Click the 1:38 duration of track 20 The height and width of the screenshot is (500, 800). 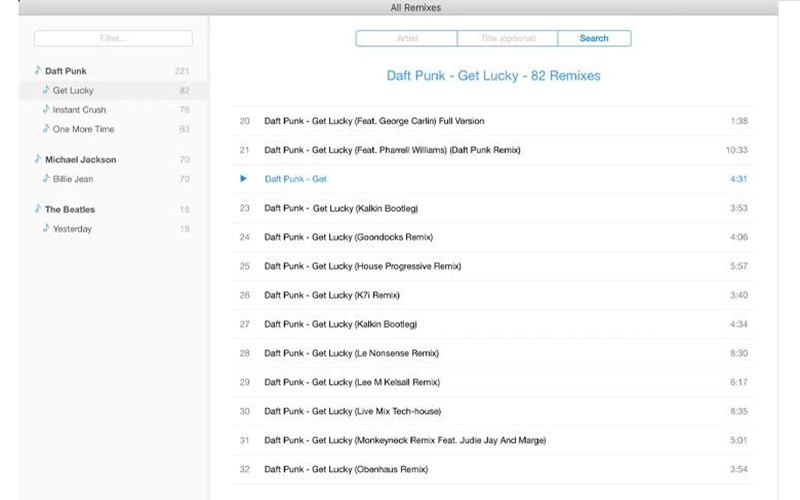point(739,121)
